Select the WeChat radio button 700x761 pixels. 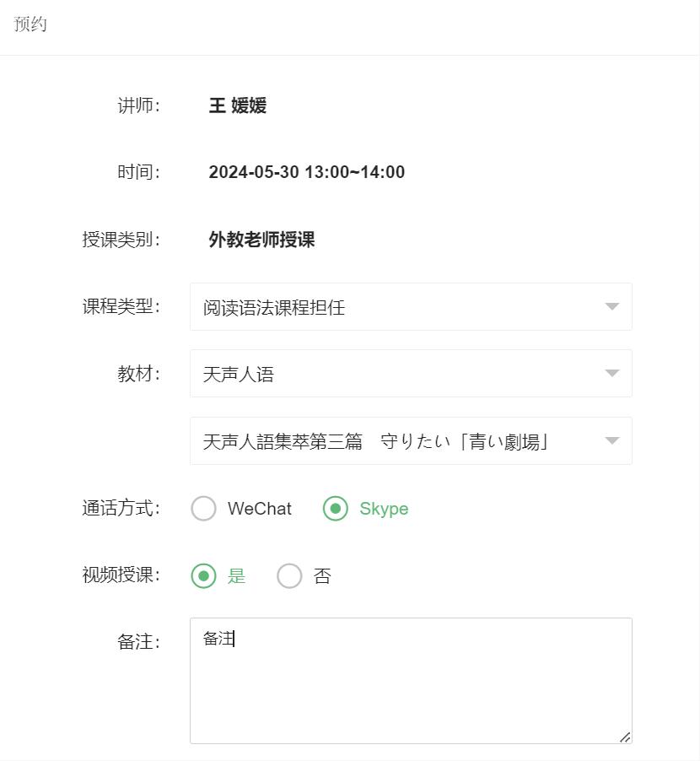tap(204, 509)
